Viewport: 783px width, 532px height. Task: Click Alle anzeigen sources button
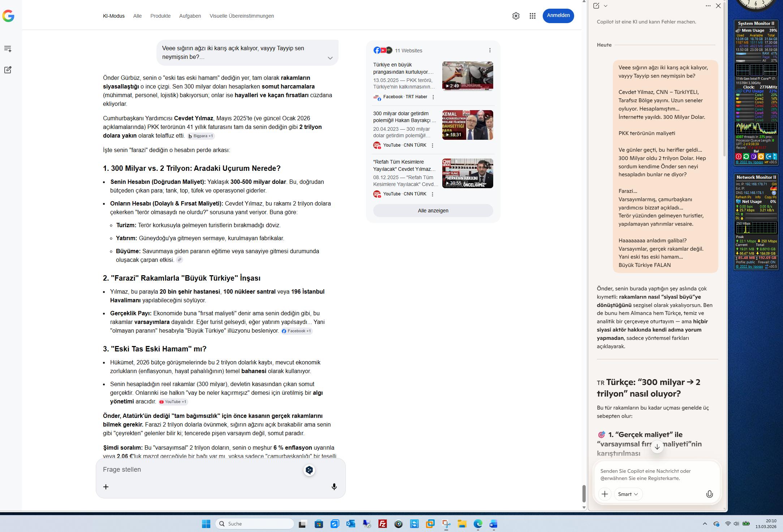[433, 211]
